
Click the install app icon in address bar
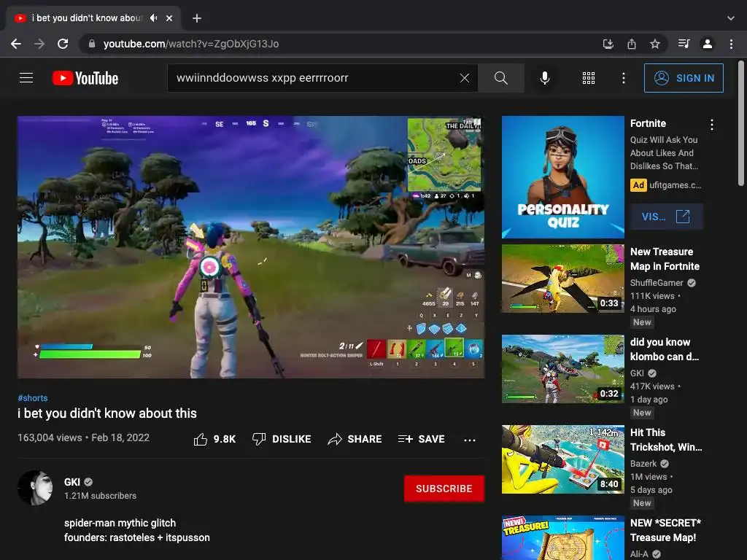coord(608,44)
